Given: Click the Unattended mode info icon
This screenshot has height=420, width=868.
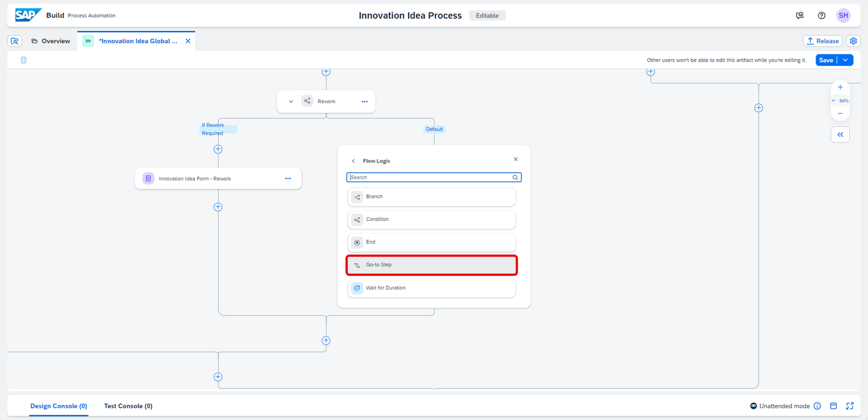Looking at the screenshot, I should click(817, 406).
